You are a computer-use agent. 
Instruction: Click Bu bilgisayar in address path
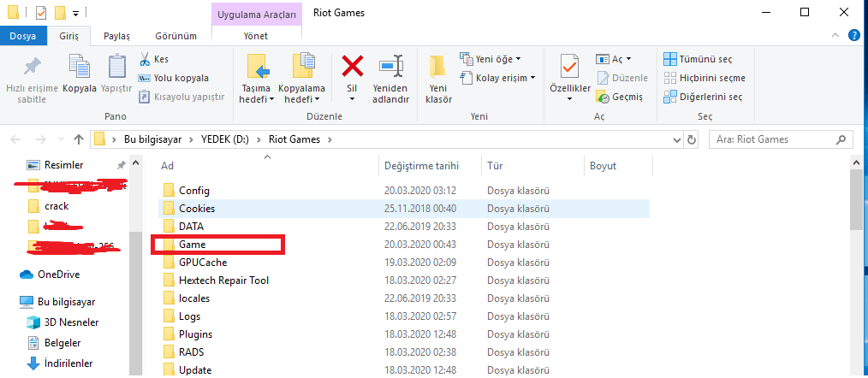[x=152, y=139]
